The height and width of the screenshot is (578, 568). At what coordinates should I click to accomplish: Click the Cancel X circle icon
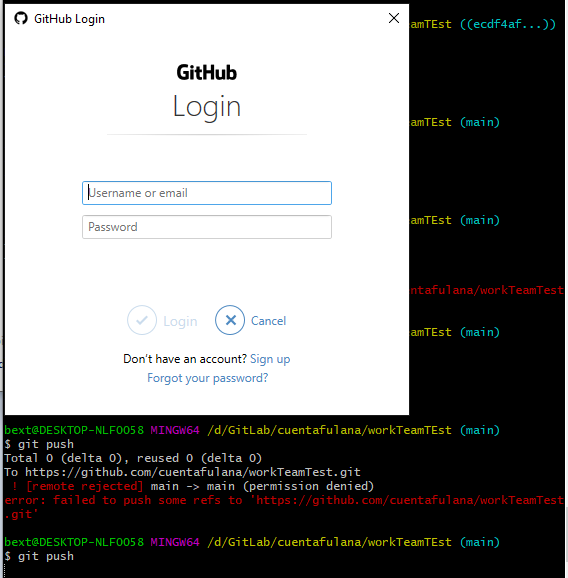coord(230,320)
